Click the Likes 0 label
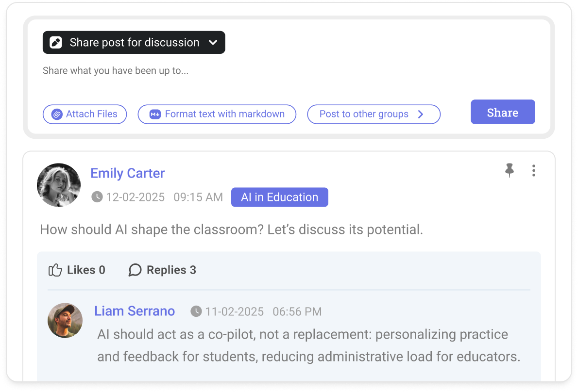 tap(86, 270)
